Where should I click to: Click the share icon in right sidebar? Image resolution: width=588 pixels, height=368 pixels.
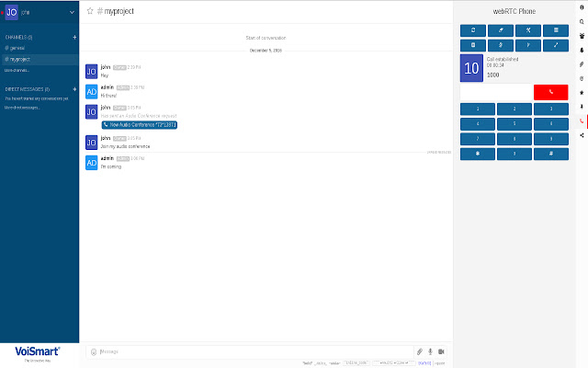click(x=582, y=135)
